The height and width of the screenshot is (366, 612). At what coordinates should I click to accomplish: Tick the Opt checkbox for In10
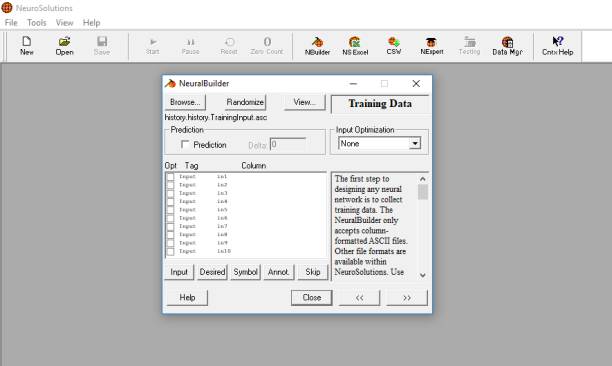tap(170, 251)
